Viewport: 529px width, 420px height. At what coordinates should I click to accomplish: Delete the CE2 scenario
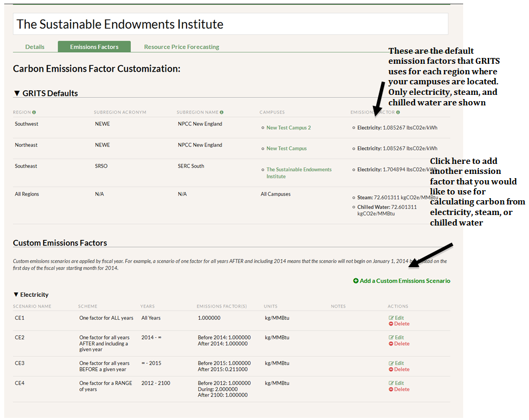click(399, 344)
